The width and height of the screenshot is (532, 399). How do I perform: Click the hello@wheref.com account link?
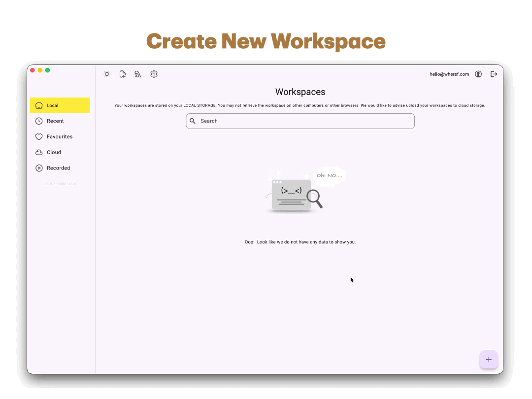(x=449, y=74)
